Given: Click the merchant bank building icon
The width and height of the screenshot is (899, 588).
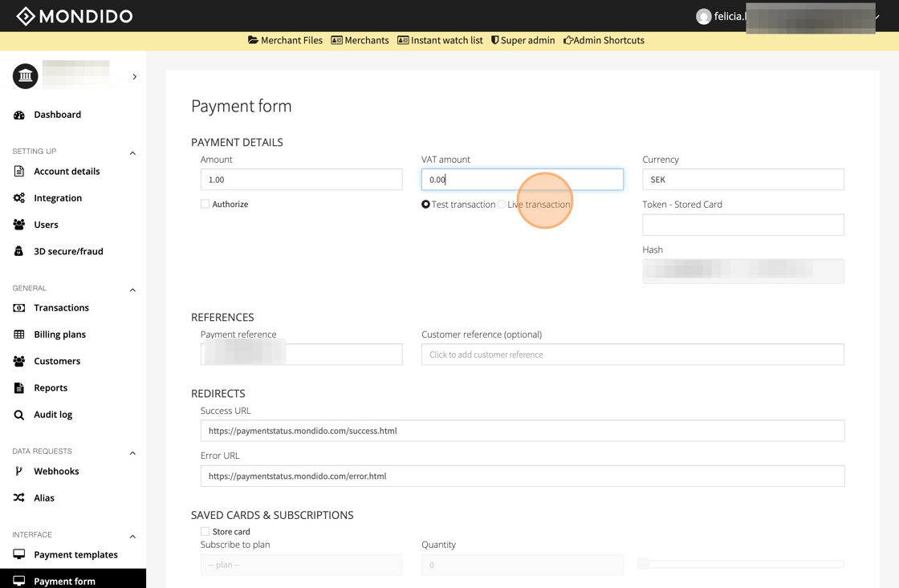Looking at the screenshot, I should pos(25,75).
